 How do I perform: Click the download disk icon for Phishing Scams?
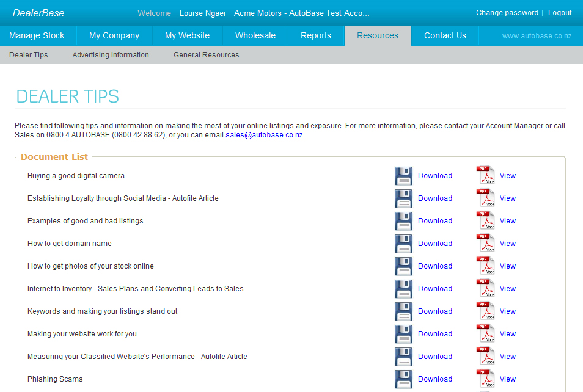click(403, 379)
